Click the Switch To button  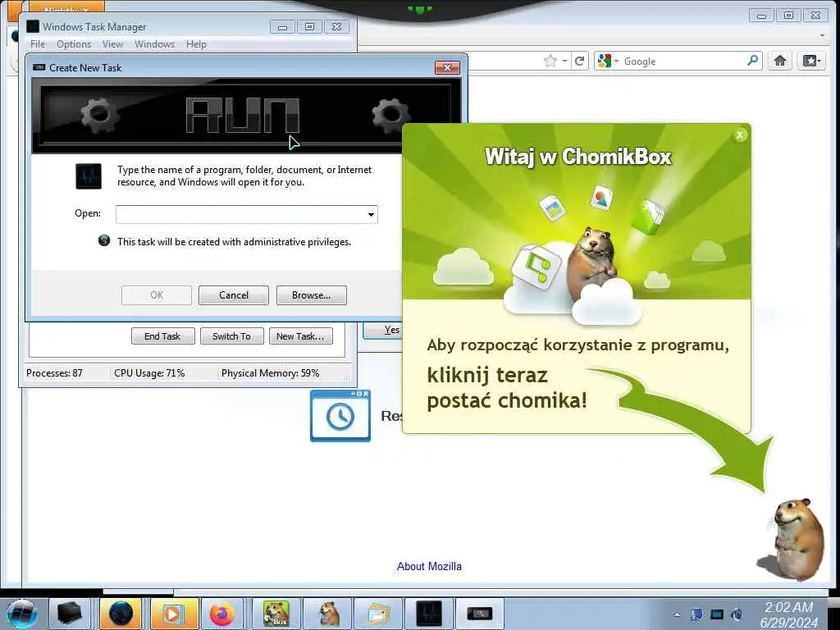tap(231, 336)
